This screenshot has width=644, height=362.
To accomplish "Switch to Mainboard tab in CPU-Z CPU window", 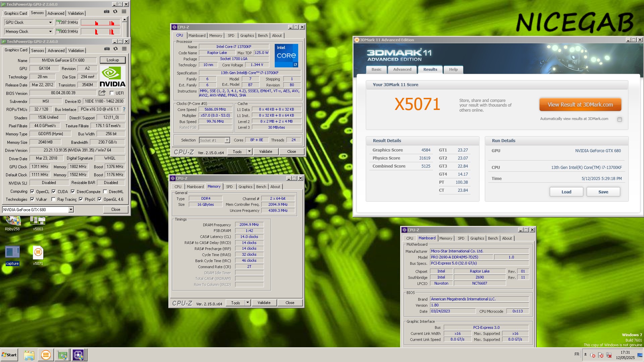I will point(197,36).
